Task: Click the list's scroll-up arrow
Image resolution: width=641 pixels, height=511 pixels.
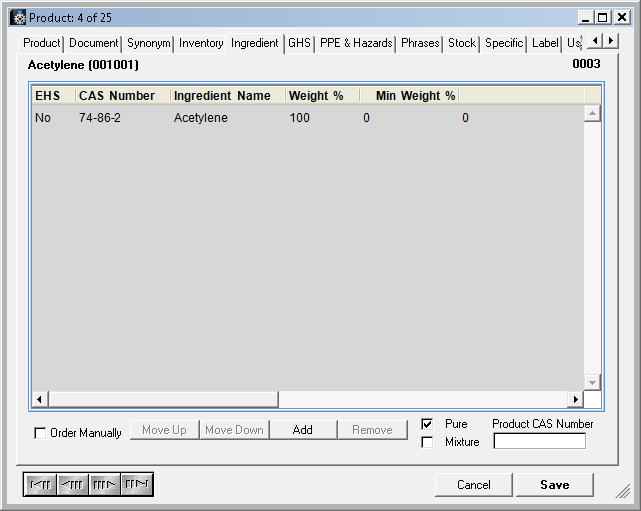Action: pos(592,114)
